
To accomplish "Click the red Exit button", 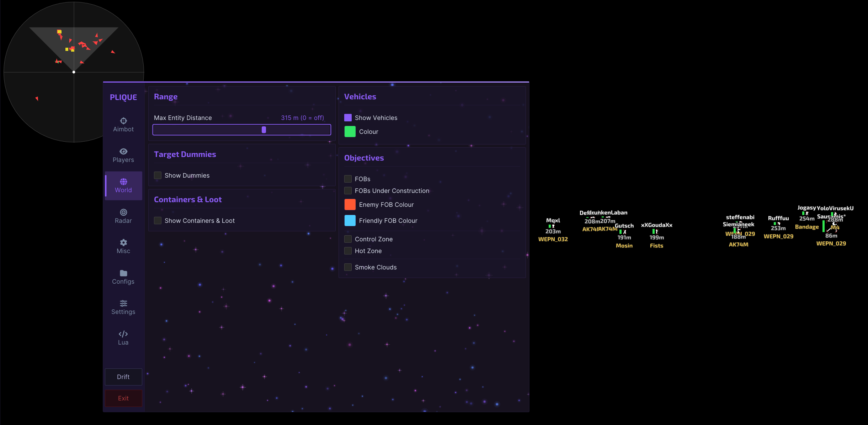I will [x=123, y=398].
